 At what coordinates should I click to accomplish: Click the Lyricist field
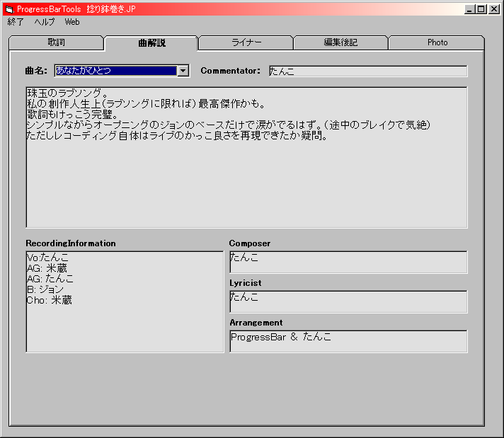(x=348, y=301)
